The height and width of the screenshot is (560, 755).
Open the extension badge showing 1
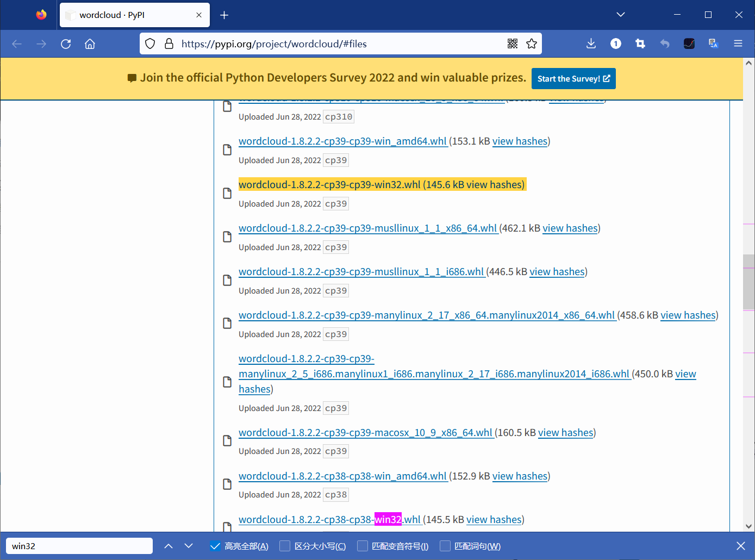point(616,44)
